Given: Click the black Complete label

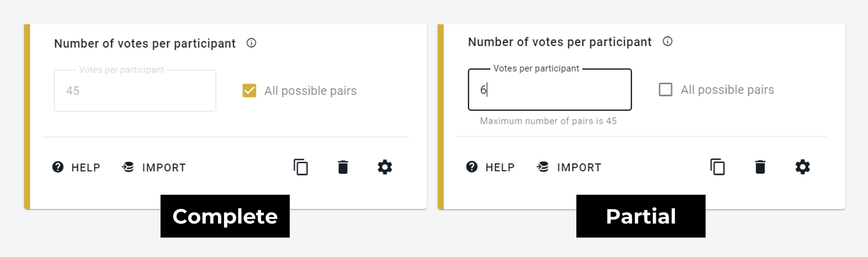Looking at the screenshot, I should tap(225, 216).
